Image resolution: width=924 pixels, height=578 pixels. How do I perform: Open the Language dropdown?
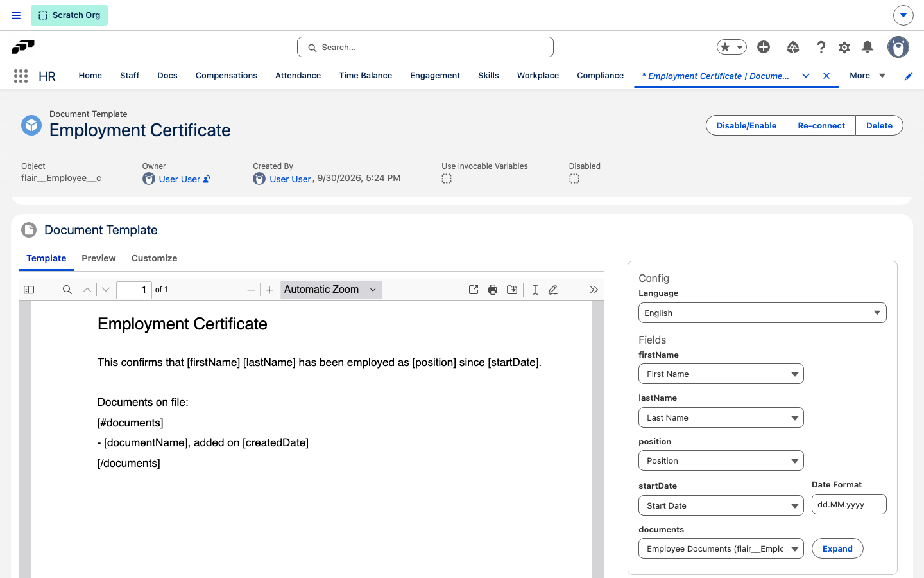pos(762,313)
